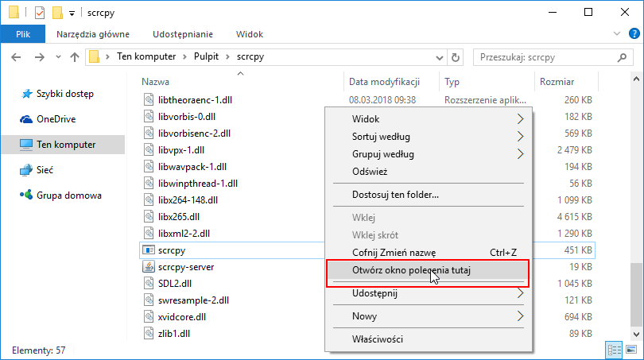Open the recent locations dropdown arrow
This screenshot has height=360, width=644.
coord(58,57)
